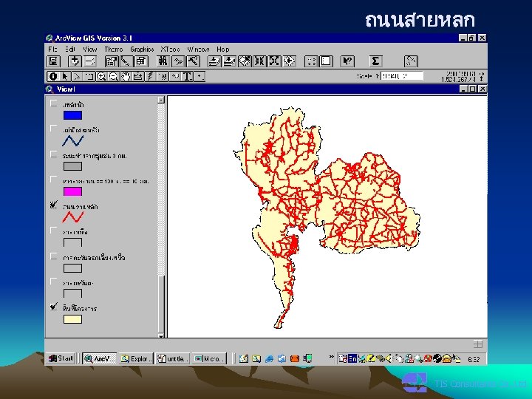This screenshot has width=532, height=399.
Task: Click the Find binoculars icon
Action: [163, 61]
